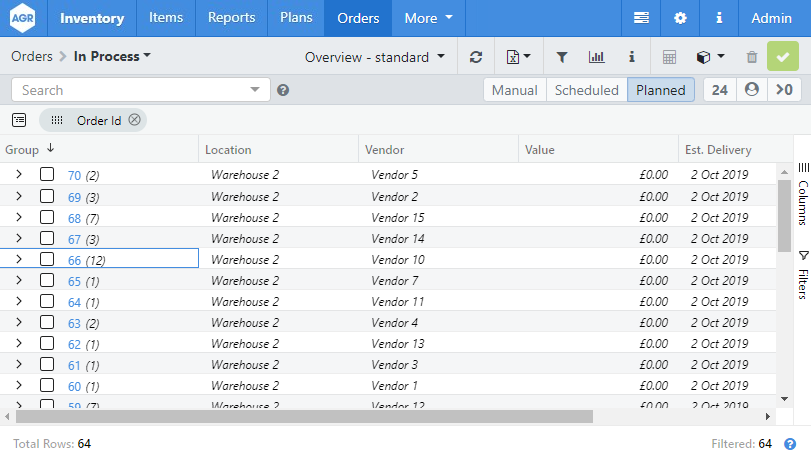Open the Excel export dropdown

[x=518, y=57]
